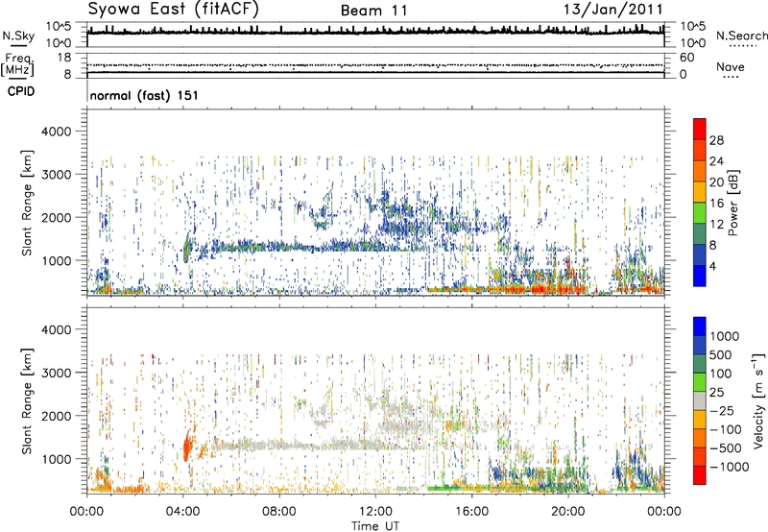The height and width of the screenshot is (532, 768).
Task: Select the 10^5 tick next to N.Sky
Action: [x=59, y=27]
